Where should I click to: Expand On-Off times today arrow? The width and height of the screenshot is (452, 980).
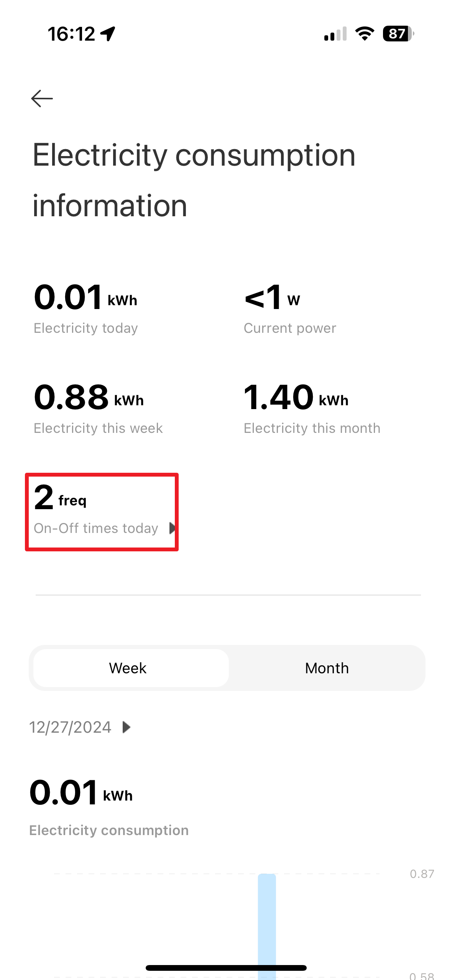(x=172, y=528)
